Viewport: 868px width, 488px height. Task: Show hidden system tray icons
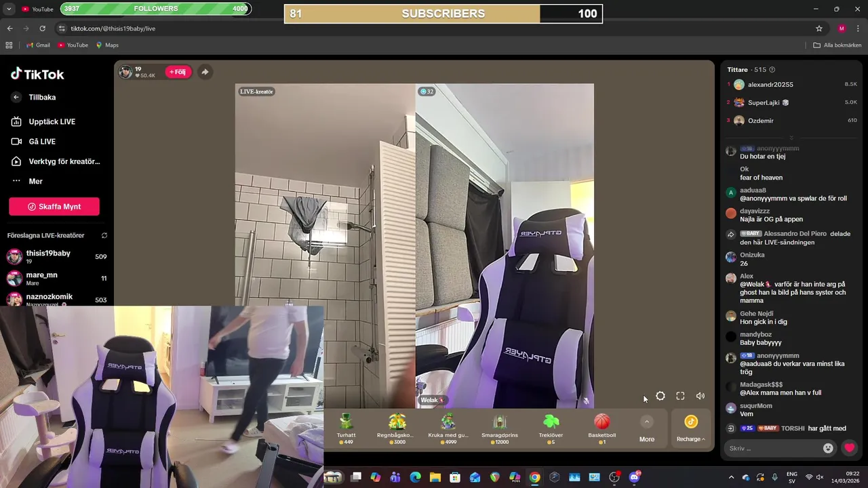(x=731, y=477)
